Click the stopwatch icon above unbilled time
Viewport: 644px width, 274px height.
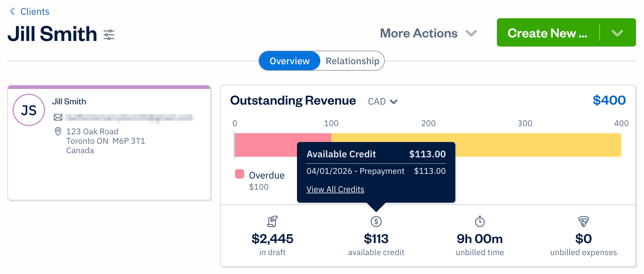pos(479,222)
